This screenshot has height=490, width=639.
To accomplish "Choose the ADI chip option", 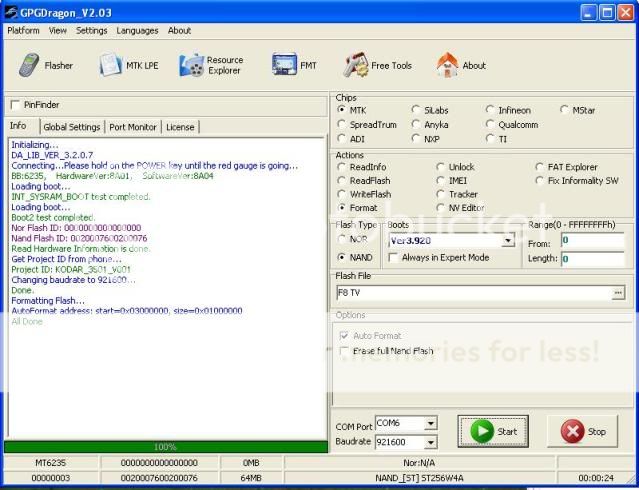I will pos(342,139).
